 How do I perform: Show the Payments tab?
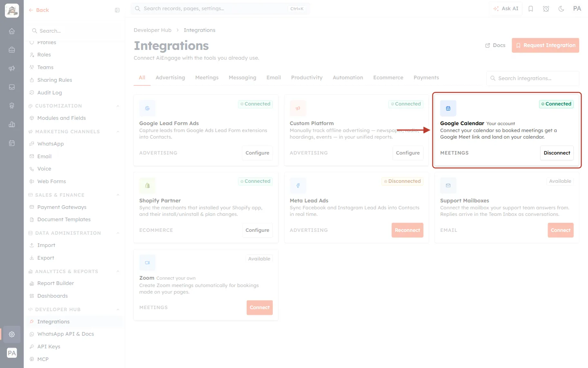(426, 78)
